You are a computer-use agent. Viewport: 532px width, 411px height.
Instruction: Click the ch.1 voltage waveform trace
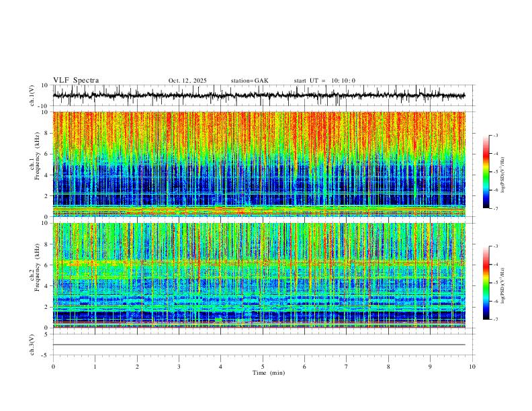[x=259, y=95]
